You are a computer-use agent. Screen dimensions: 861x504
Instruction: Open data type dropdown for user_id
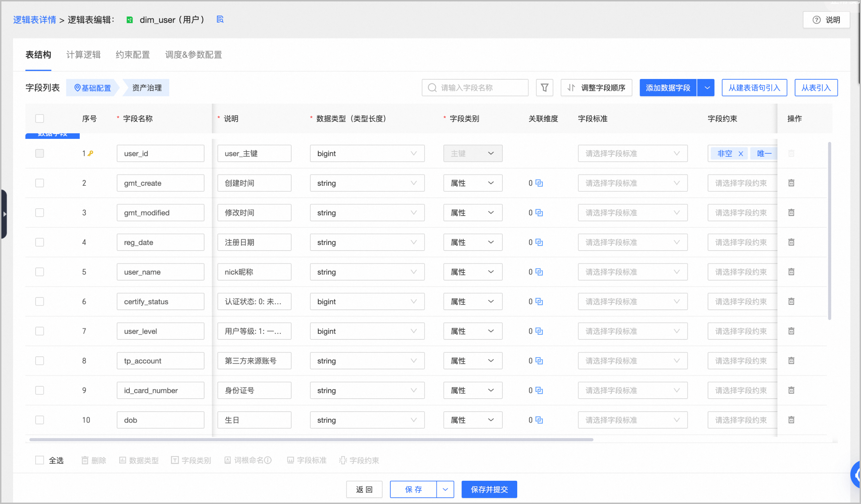[367, 153]
